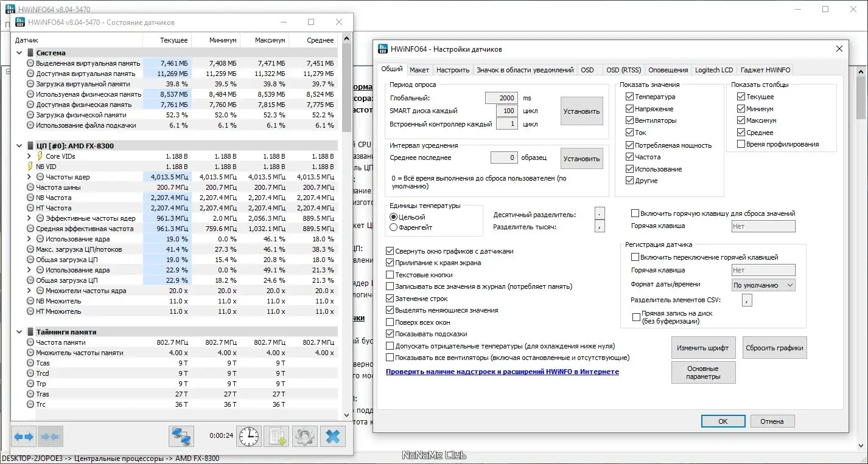The width and height of the screenshot is (868, 464).
Task: Enable the Фаренгейт temperature unit
Action: (x=393, y=227)
